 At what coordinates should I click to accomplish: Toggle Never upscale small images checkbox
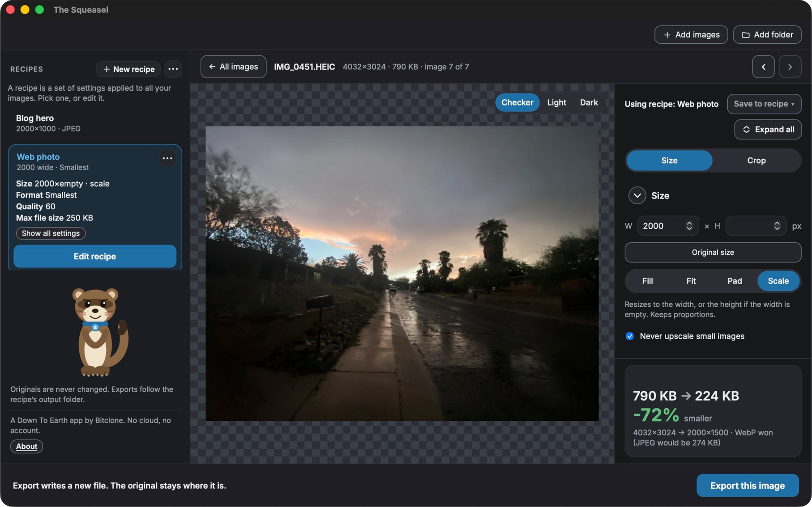pos(630,336)
